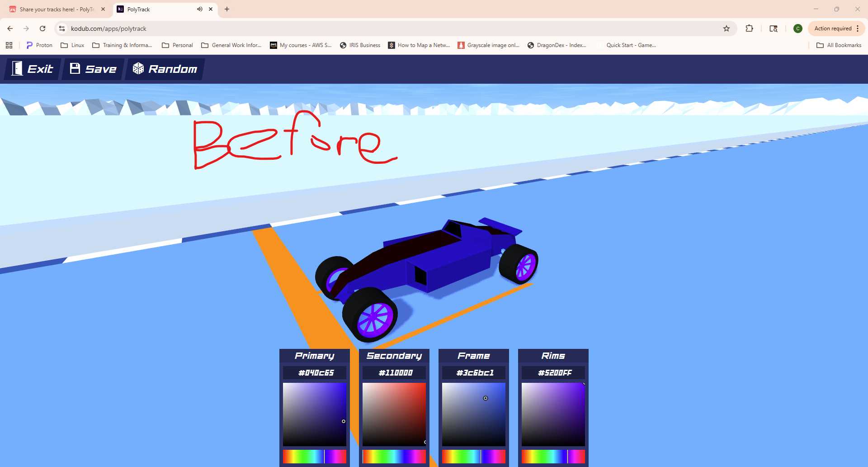Save the car customization
Image resolution: width=868 pixels, height=467 pixels.
coord(93,69)
